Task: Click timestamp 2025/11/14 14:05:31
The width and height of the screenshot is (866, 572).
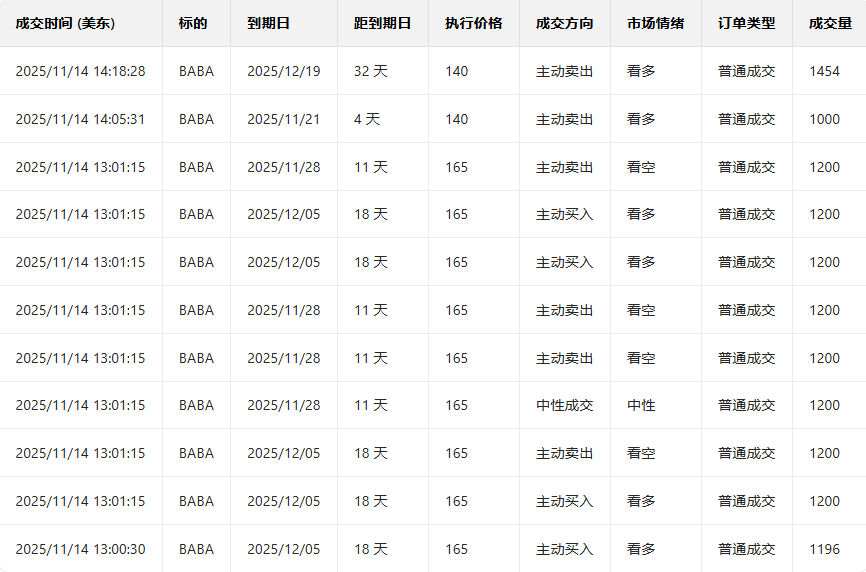Action: coord(80,119)
